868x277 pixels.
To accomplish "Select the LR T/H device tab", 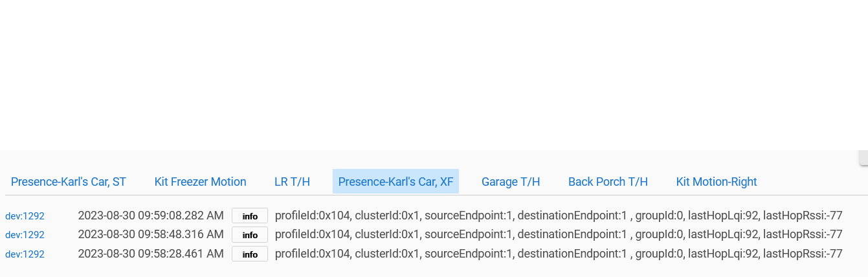I will tap(292, 182).
